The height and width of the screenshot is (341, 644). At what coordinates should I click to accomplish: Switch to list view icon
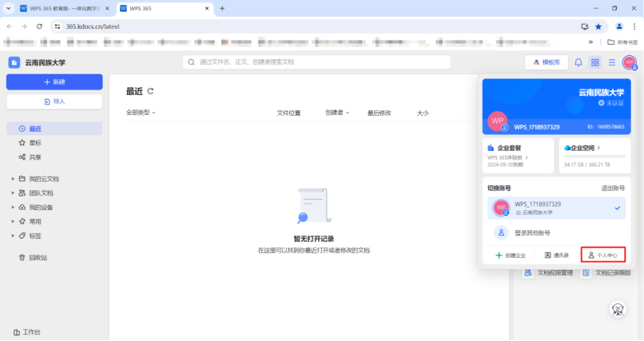(x=612, y=62)
